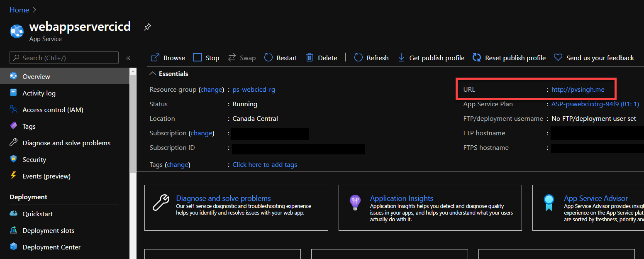The height and width of the screenshot is (259, 644).
Task: Open the app in Browse mode
Action: [167, 58]
